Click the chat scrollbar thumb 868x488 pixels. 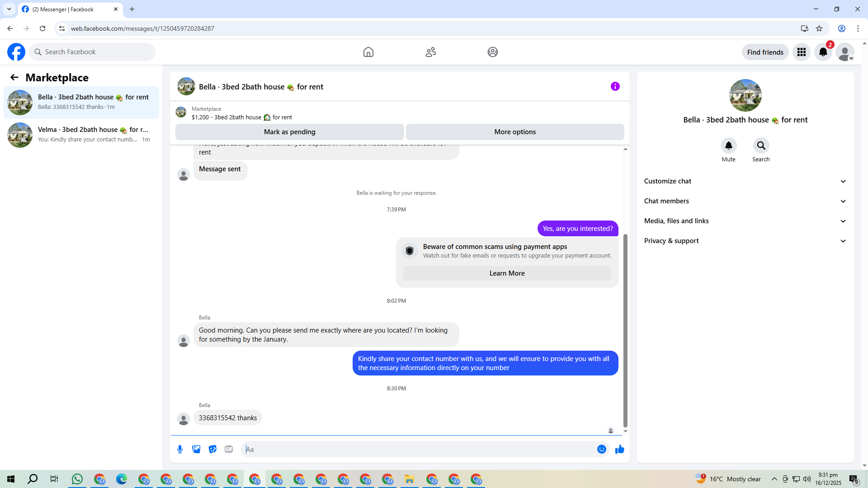[x=625, y=330]
